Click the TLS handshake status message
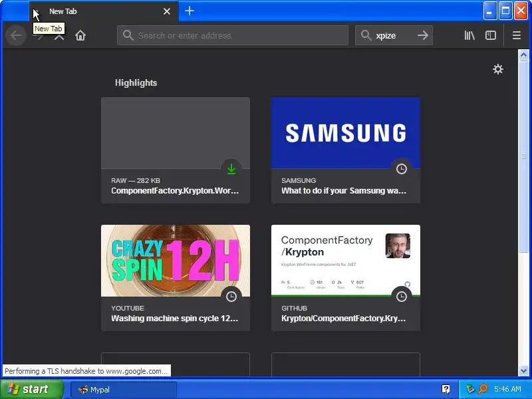Screen dimensions: 532x399 tap(86, 371)
